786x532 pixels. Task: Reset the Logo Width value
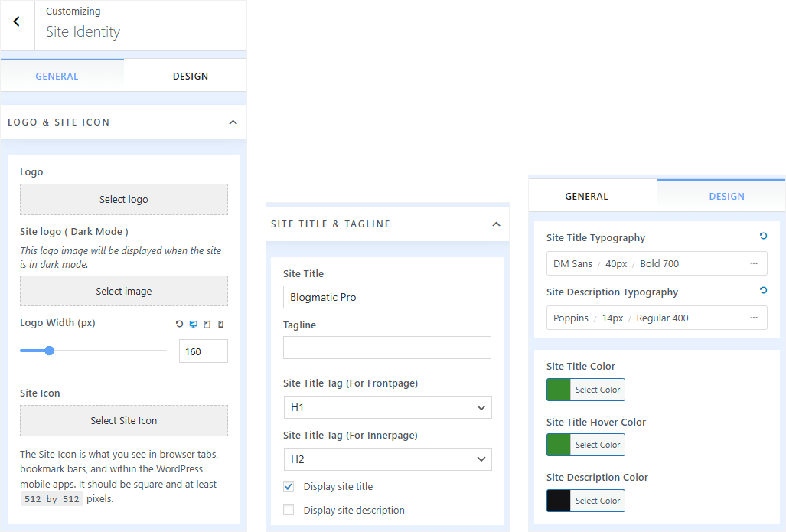tap(179, 325)
